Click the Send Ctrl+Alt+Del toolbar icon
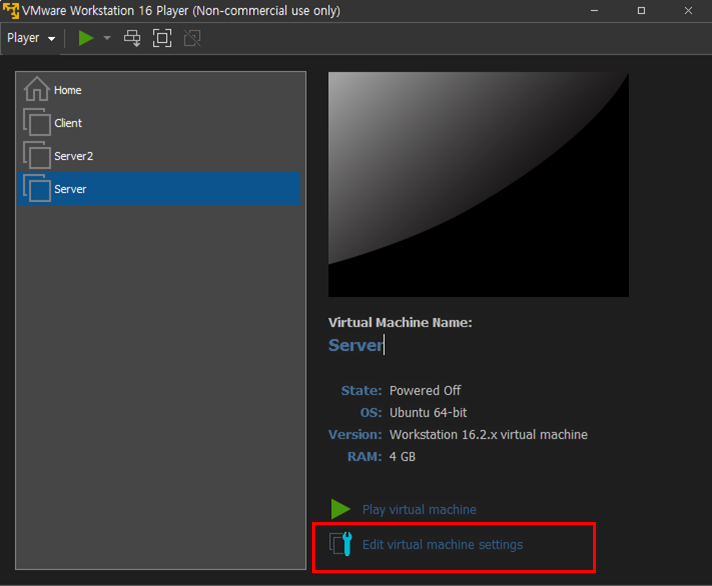This screenshot has width=712, height=586. coord(132,38)
